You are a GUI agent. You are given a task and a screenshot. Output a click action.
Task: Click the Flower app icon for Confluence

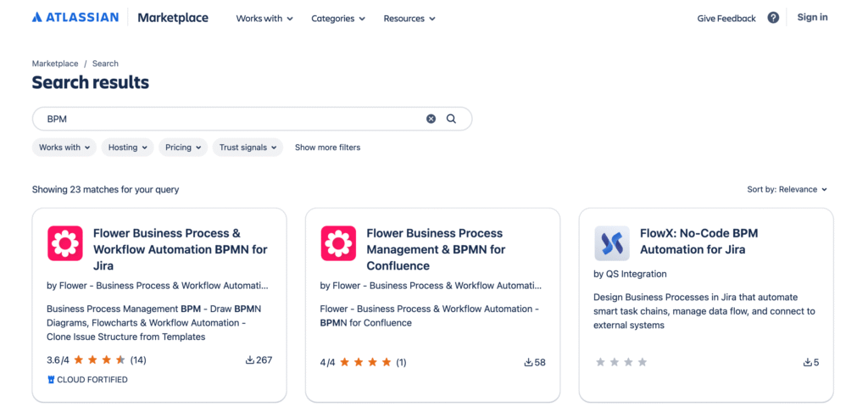point(338,243)
